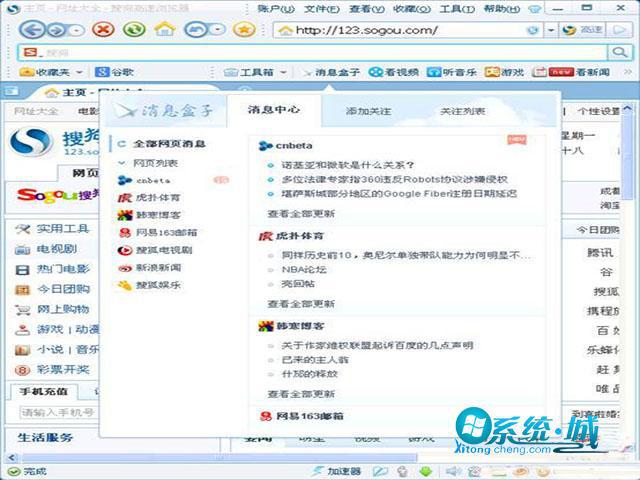Open the home page via the house icon

click(164, 29)
